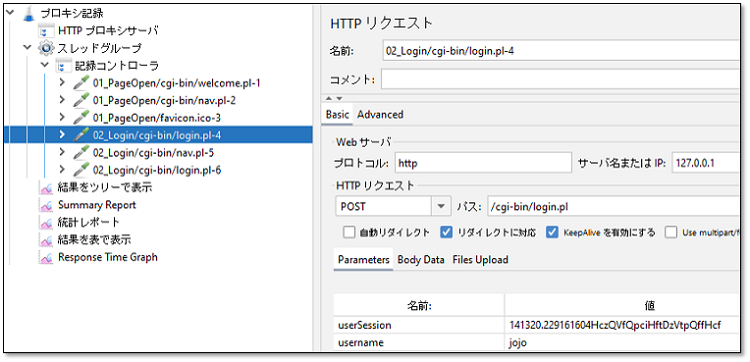The height and width of the screenshot is (362, 750).
Task: Click the 結果をツリーで表示 listener icon
Action: [46, 188]
